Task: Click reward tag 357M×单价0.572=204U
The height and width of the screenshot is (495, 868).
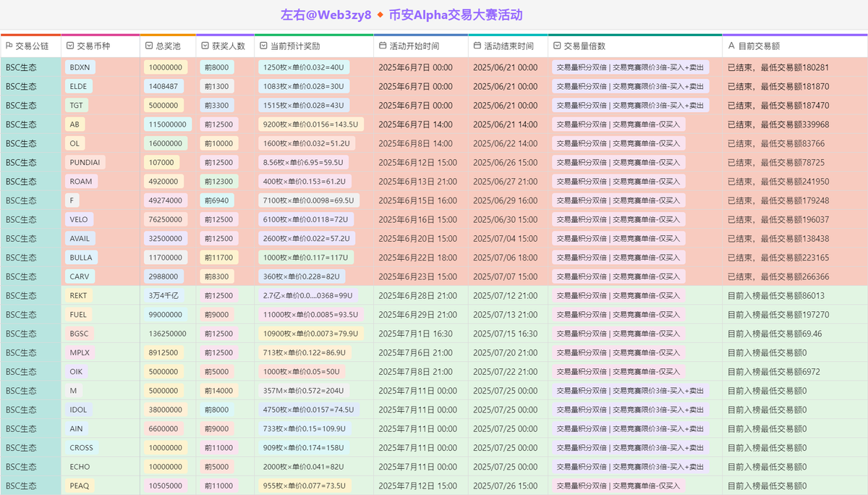Action: (304, 391)
